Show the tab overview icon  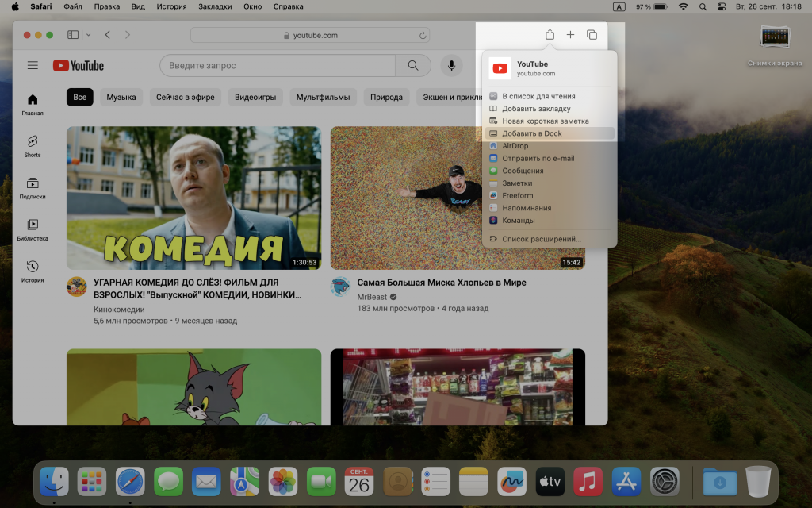tap(592, 35)
